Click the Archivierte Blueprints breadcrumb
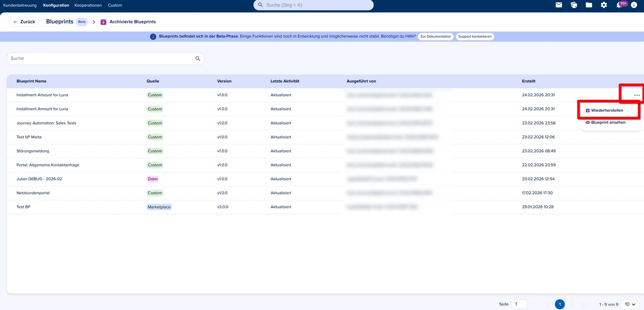Viewport: 644px width, 310px height. click(132, 22)
